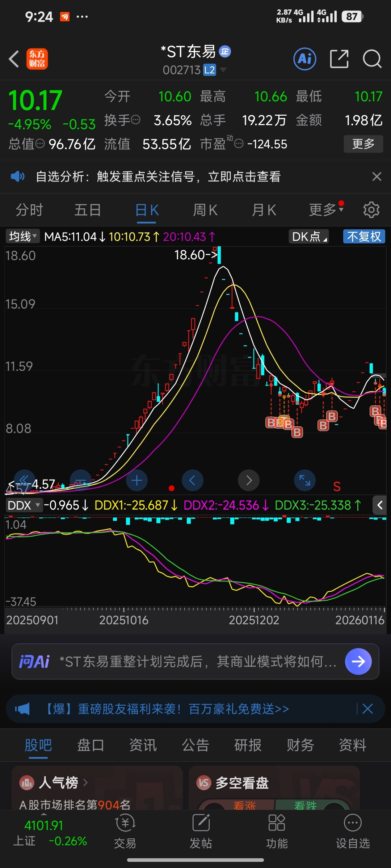Switch to 周K chart tab
This screenshot has width=391, height=868.
coord(205,210)
